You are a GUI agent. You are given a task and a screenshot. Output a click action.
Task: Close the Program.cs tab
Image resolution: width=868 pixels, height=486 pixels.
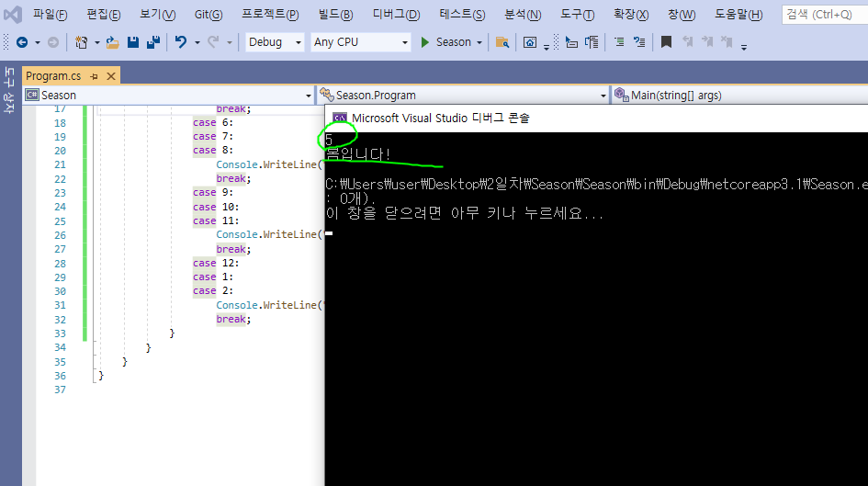tap(111, 76)
